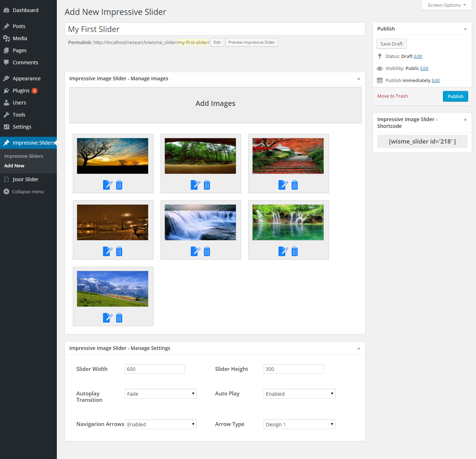Edit the green lagoon waterfall image
The height and width of the screenshot is (459, 476).
click(x=283, y=251)
